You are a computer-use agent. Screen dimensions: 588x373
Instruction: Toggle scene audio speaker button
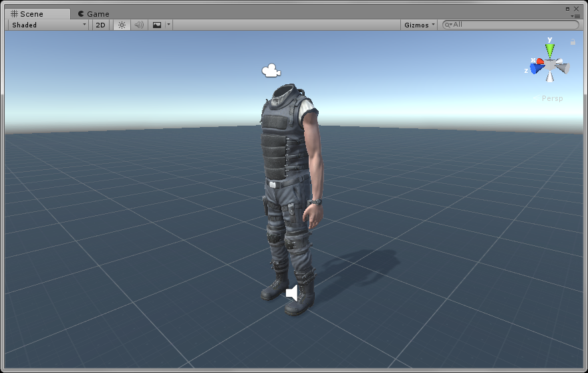click(139, 25)
